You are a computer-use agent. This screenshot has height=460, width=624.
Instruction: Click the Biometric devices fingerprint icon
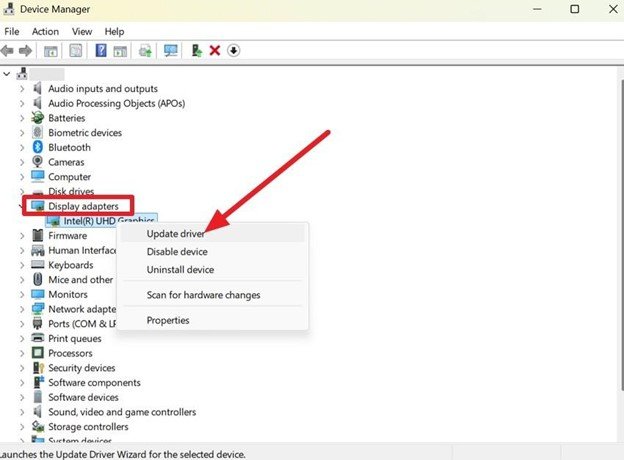tap(37, 133)
